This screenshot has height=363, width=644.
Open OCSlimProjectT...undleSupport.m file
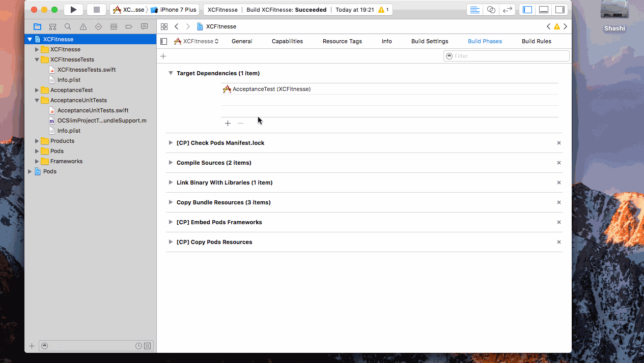tap(102, 120)
